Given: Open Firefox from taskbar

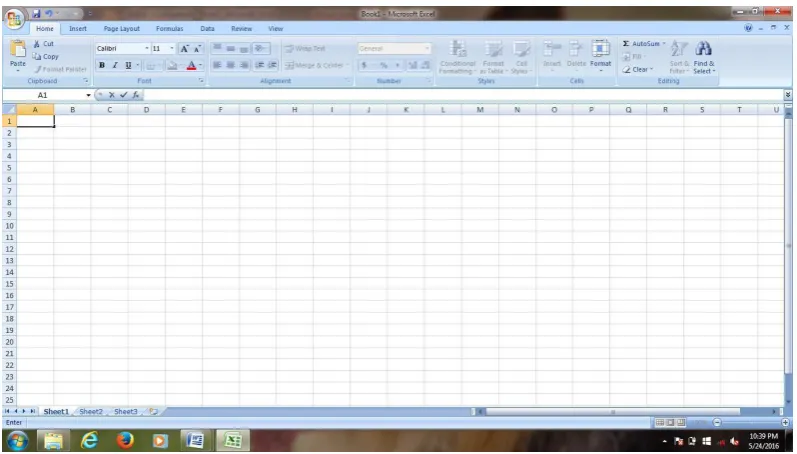Looking at the screenshot, I should tap(125, 441).
